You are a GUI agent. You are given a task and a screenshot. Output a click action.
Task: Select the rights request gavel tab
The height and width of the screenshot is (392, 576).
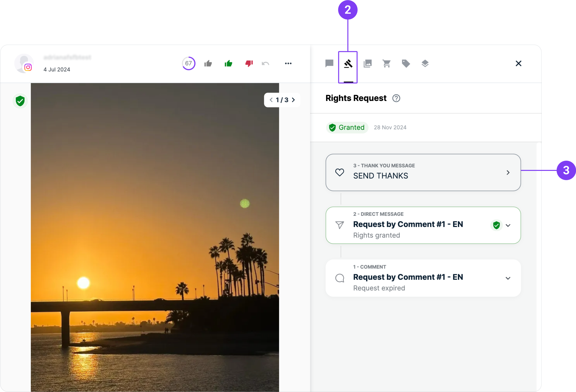348,64
